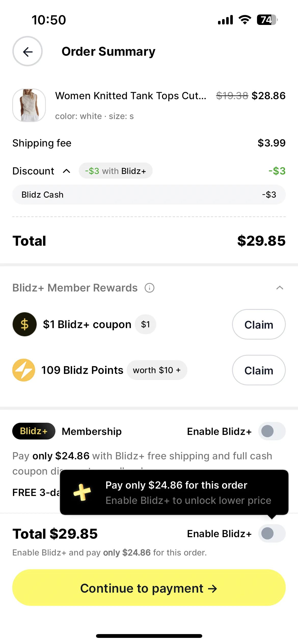Tap the worth $10 + badge
This screenshot has height=644, width=298.
click(157, 370)
